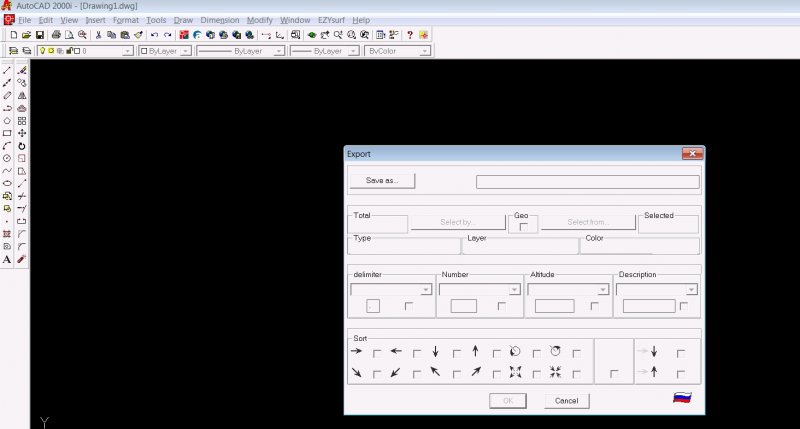
Task: Select the Text tool (letter A)
Action: pos(7,259)
